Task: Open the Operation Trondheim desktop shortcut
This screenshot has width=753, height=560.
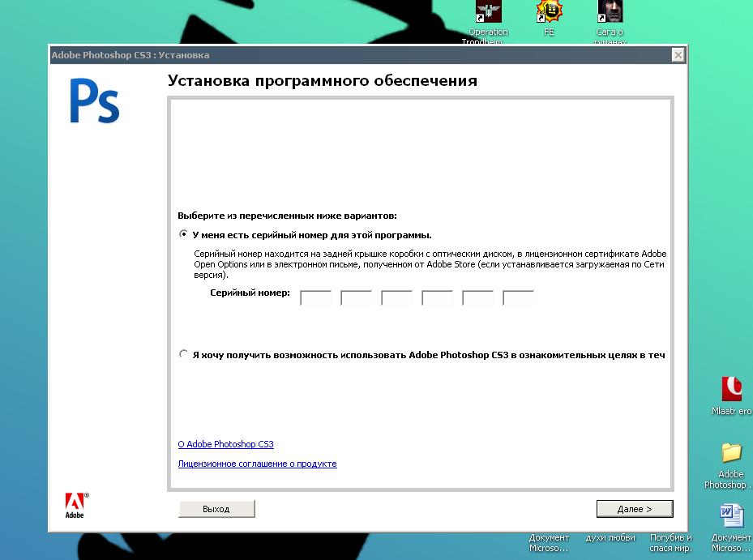Action: pos(489,11)
